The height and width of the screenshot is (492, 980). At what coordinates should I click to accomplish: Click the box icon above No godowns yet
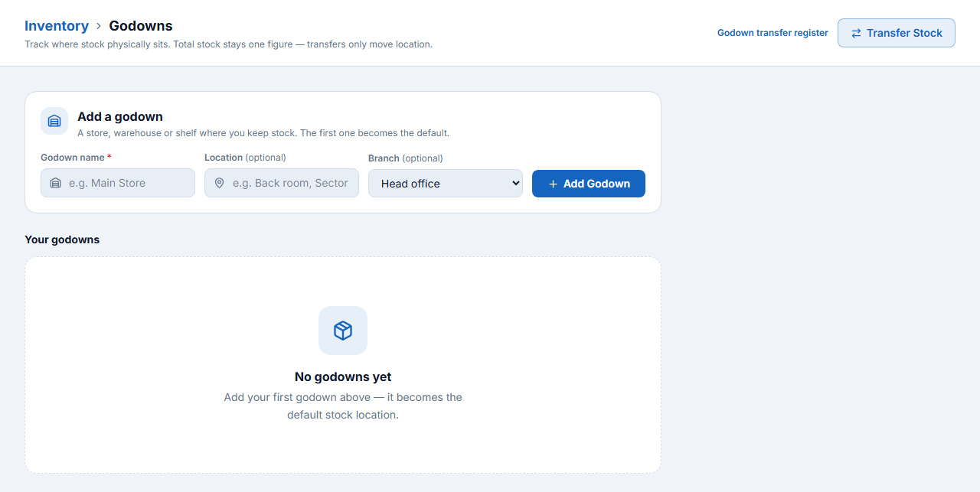click(343, 331)
